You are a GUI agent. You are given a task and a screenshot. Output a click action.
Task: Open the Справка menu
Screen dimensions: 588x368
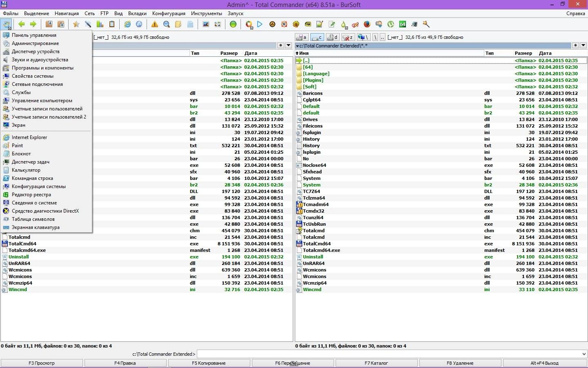click(x=575, y=13)
